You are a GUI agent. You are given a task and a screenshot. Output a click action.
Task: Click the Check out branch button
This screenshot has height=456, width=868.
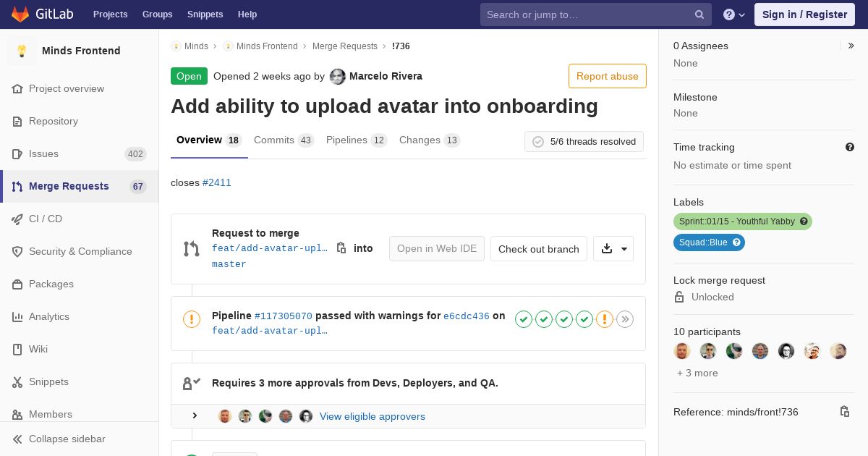coord(539,248)
